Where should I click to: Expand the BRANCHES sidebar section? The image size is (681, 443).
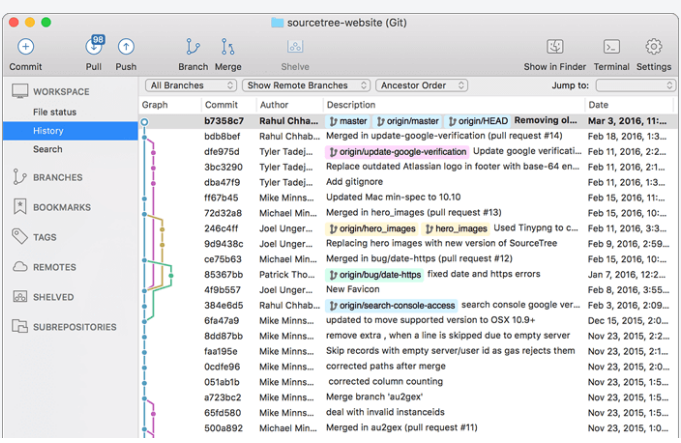tap(58, 177)
